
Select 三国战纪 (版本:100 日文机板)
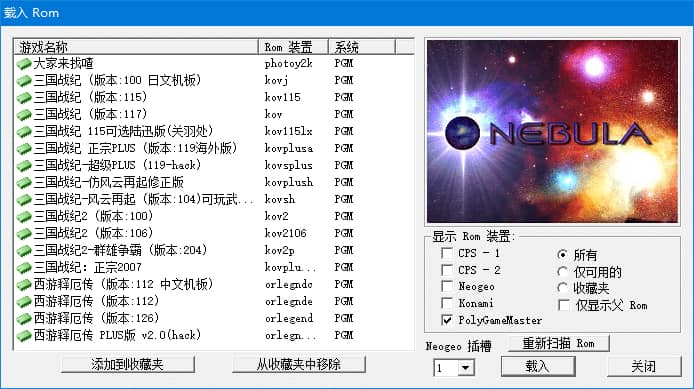pyautogui.click(x=117, y=81)
